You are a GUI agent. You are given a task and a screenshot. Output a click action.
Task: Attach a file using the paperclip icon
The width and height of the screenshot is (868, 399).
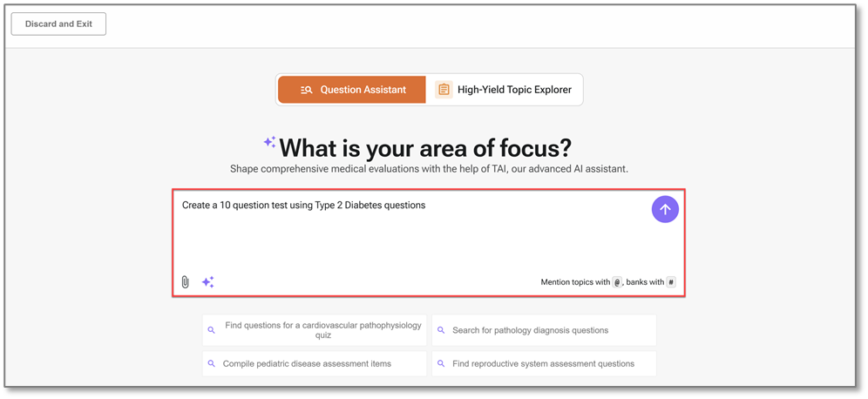[x=186, y=282]
